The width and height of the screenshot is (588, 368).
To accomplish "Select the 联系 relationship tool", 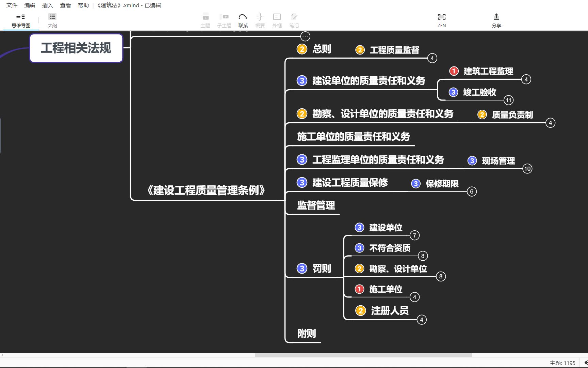I will pyautogui.click(x=243, y=20).
